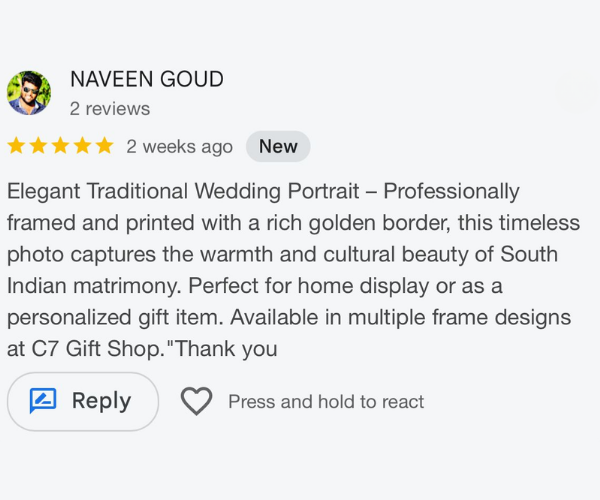Click the third rating star
The width and height of the screenshot is (600, 500).
tap(60, 146)
